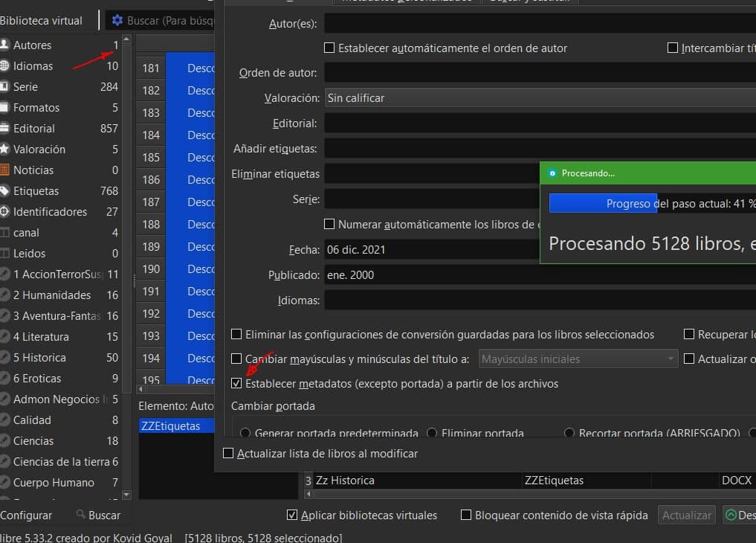Click the Idiomas globe icon
The width and height of the screenshot is (756, 543).
click(x=4, y=65)
